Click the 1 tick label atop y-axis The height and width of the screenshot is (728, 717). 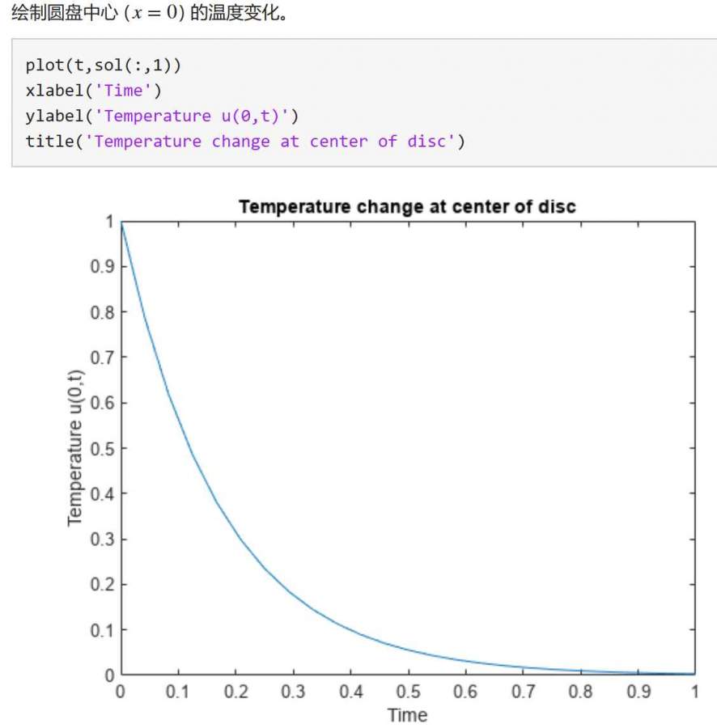109,222
